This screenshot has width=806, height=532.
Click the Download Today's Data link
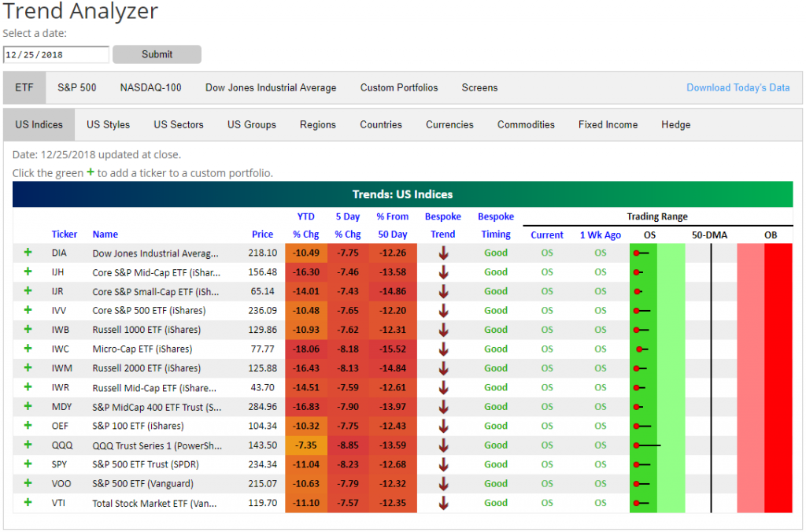point(738,87)
